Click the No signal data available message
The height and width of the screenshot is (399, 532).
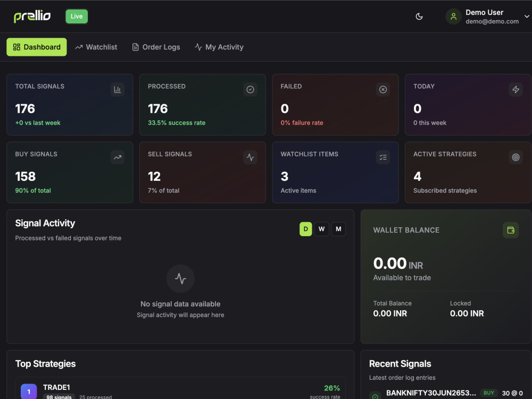tap(180, 304)
